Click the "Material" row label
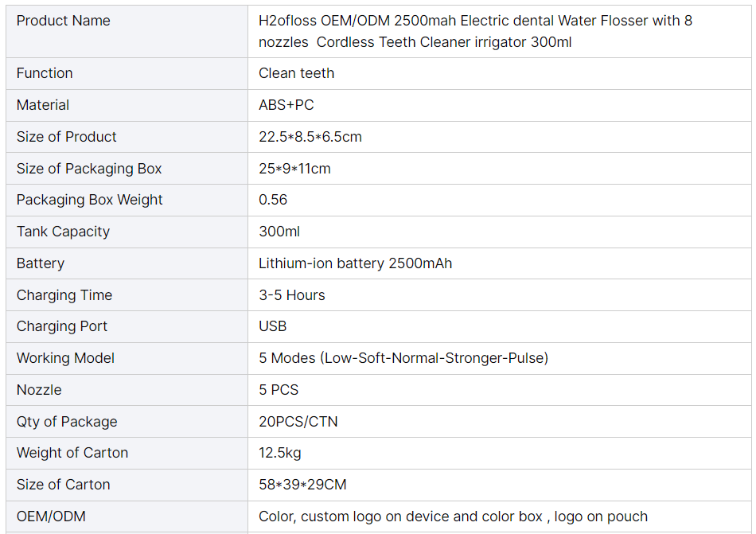The image size is (756, 534). [43, 105]
